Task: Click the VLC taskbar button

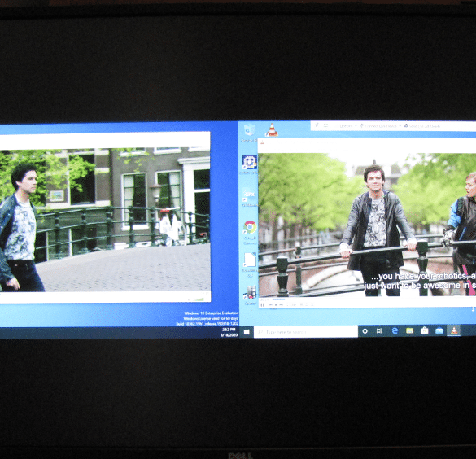Action: point(454,330)
